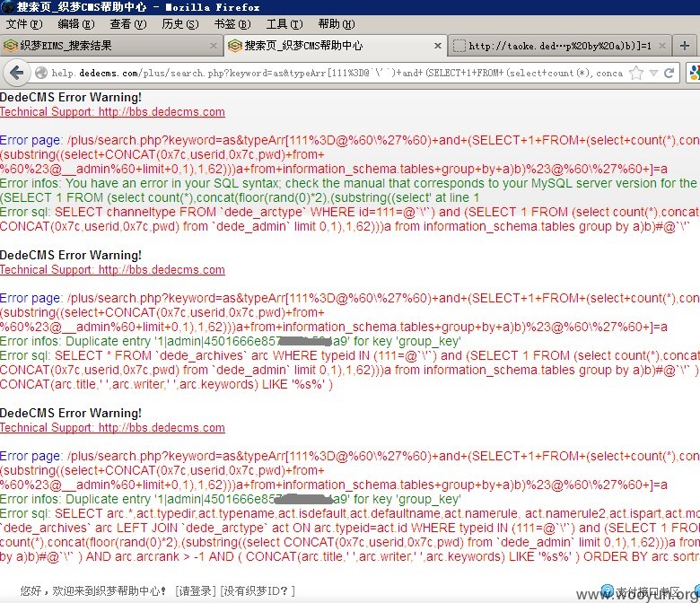Screen dimensions: 700x603
Task: Click Firefox icon in title bar
Action: click(x=7, y=7)
